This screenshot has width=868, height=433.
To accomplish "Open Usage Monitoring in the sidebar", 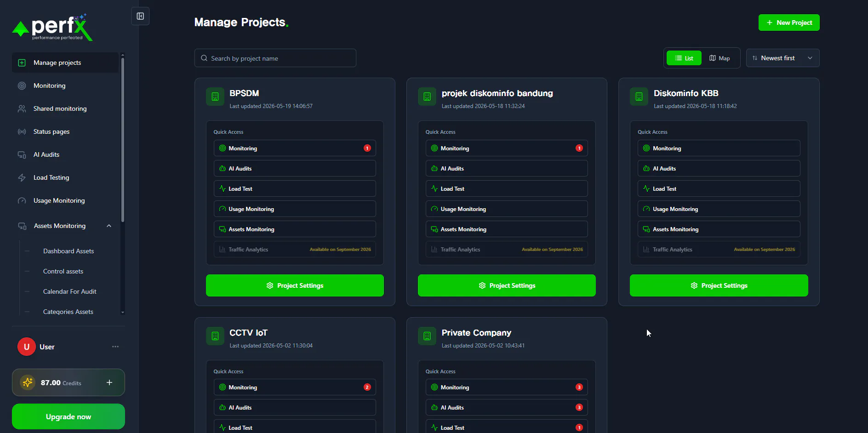I will (x=65, y=200).
